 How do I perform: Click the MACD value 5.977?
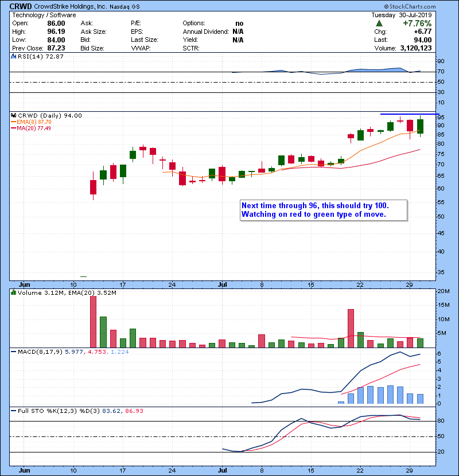74,352
